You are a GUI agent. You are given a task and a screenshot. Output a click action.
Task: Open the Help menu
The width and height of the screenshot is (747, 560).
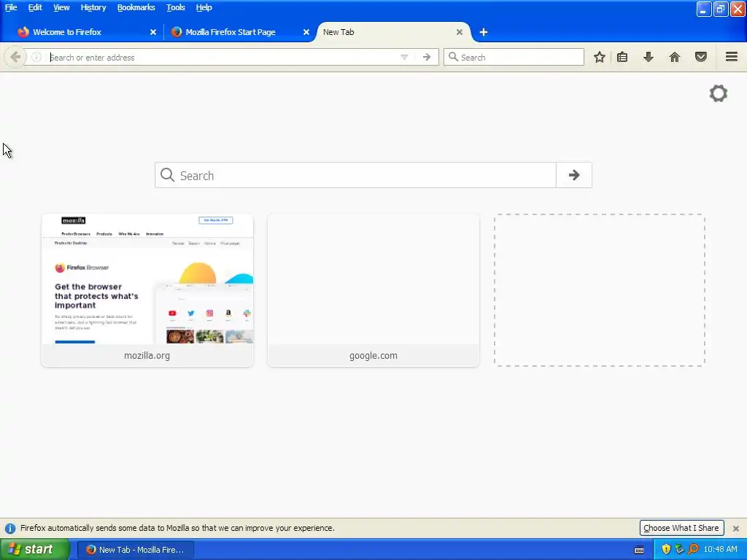coord(204,7)
